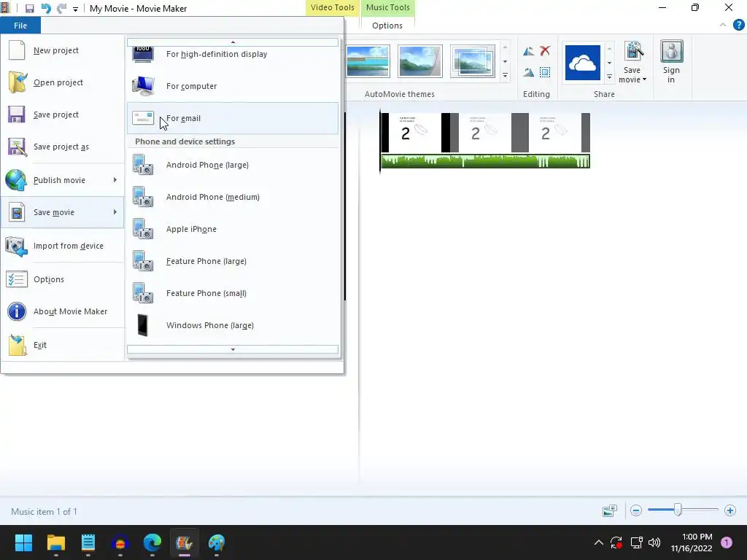Apply the first visible AutoMovie theme thumbnail
Viewport: 747px width, 560px height.
click(x=368, y=61)
